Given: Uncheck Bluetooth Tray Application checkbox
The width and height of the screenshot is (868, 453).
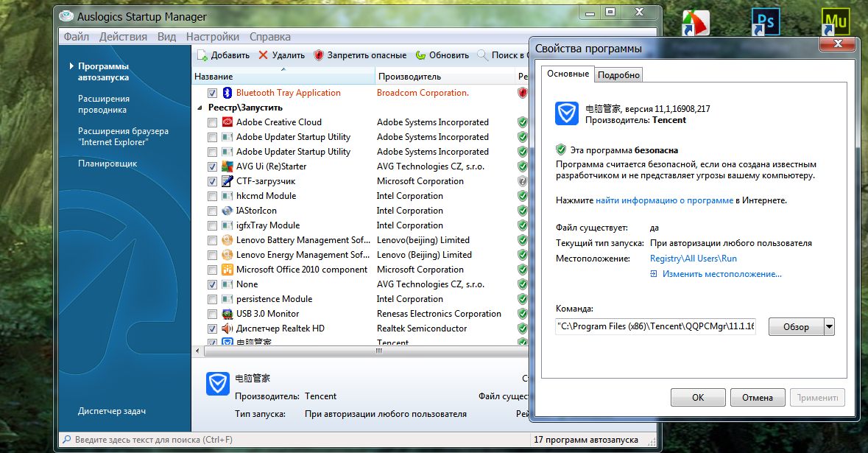Looking at the screenshot, I should pyautogui.click(x=212, y=93).
